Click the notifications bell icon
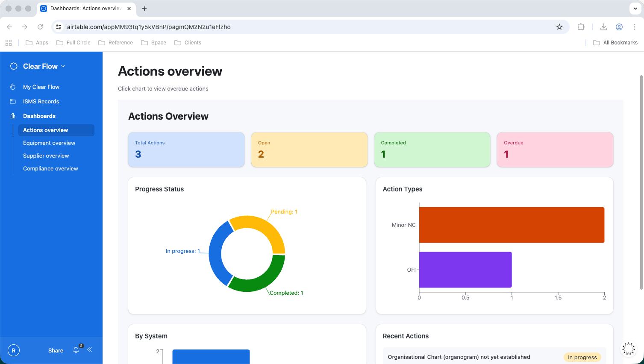Screen dimensions: 644x364 [76, 350]
